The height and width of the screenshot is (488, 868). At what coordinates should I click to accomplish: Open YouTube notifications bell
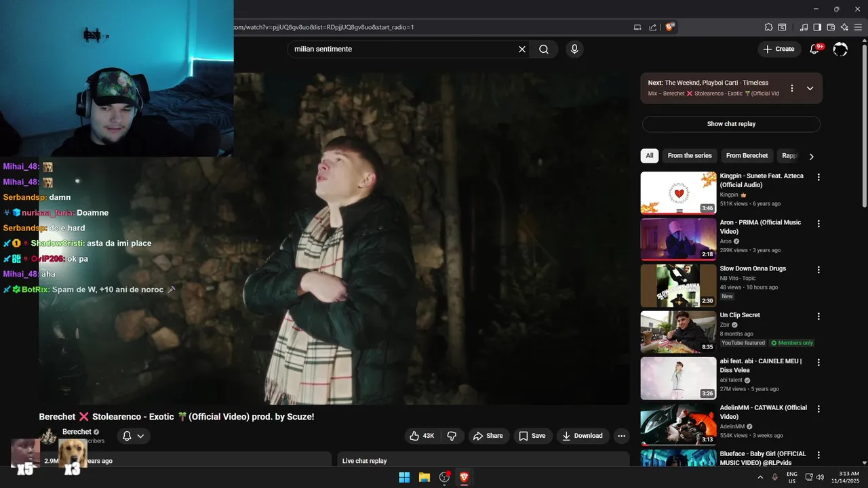pyautogui.click(x=815, y=49)
